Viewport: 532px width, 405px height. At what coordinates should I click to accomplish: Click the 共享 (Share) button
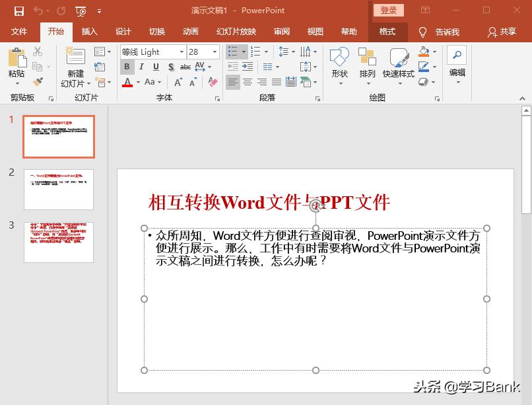click(x=509, y=31)
